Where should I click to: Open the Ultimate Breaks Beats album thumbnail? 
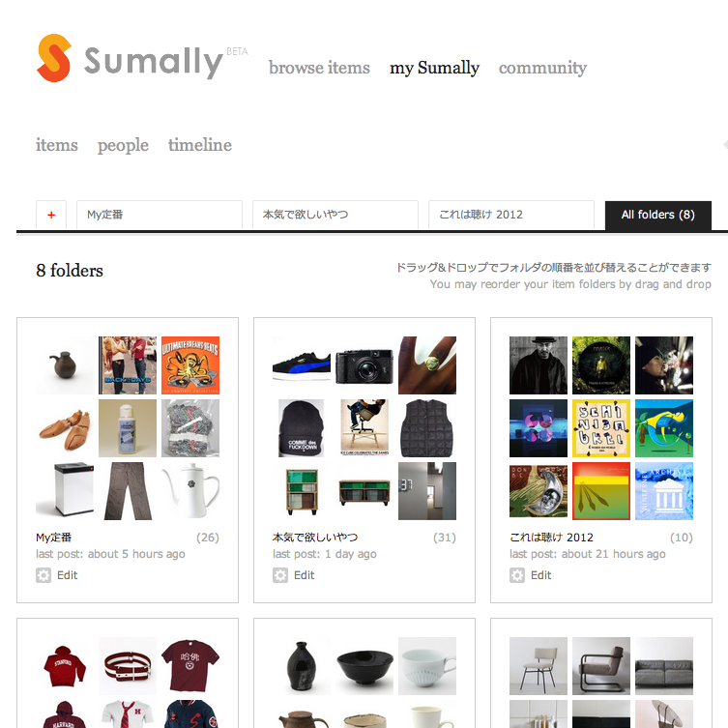point(190,365)
